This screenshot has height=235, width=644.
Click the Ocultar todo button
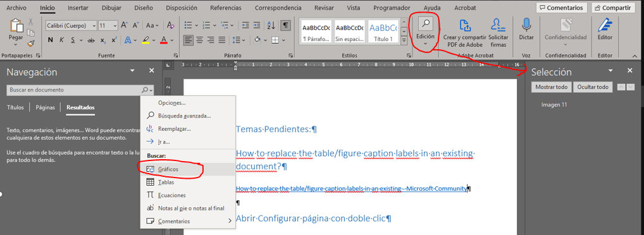[x=593, y=87]
